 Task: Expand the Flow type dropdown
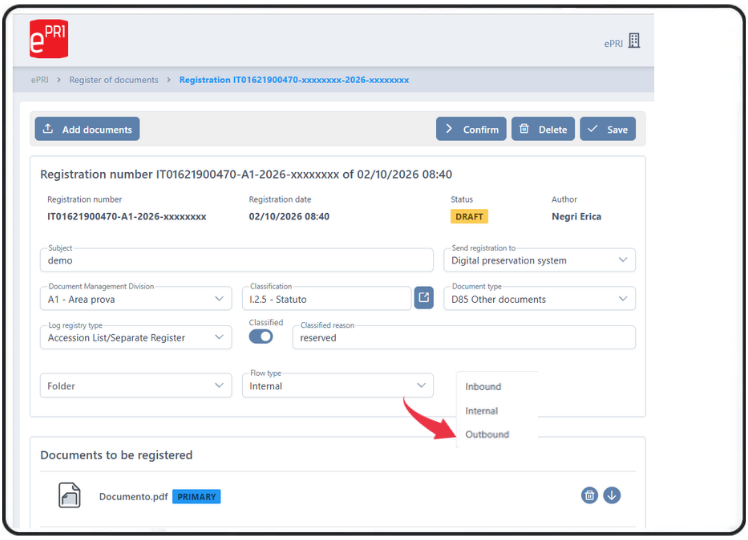[338, 385]
